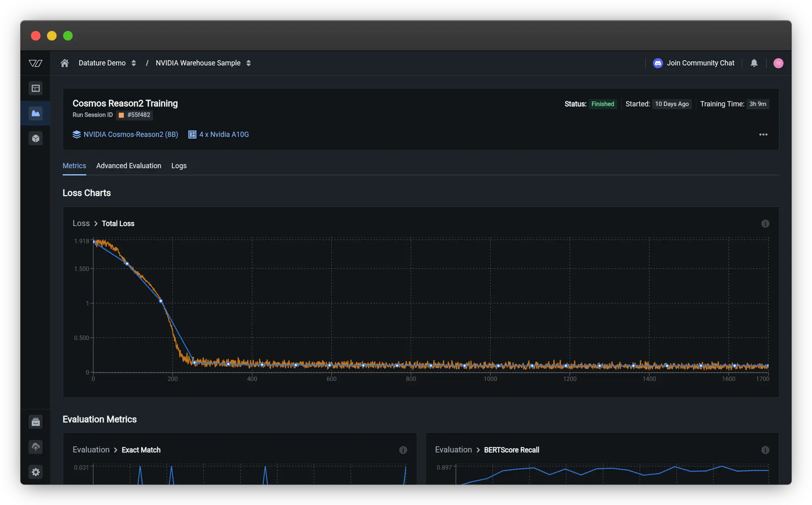
Task: Select the training chart sidebar icon
Action: [36, 113]
